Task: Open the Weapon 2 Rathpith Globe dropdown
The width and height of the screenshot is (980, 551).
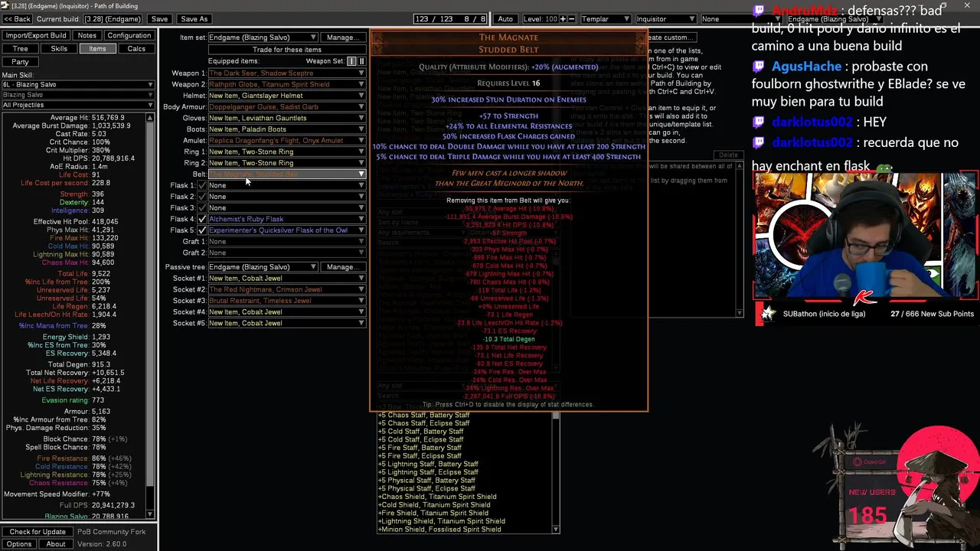Action: pyautogui.click(x=287, y=84)
